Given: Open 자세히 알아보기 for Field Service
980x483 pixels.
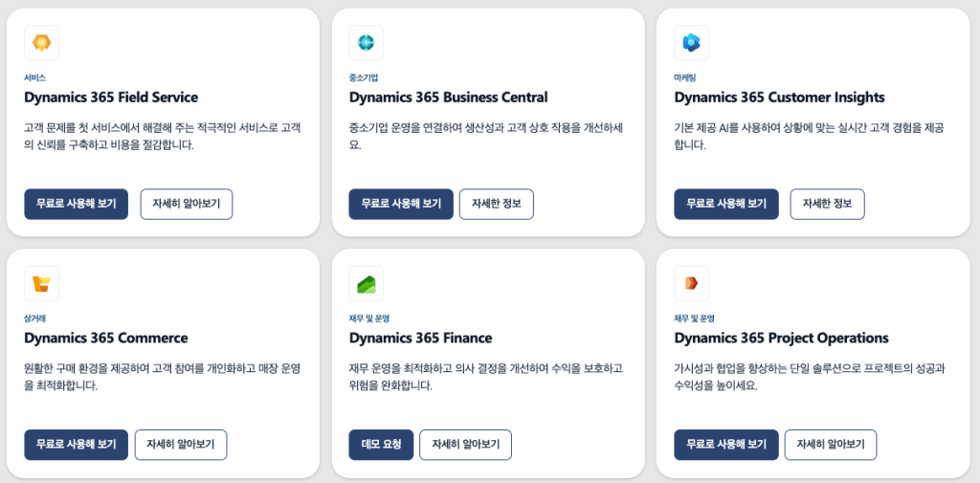Looking at the screenshot, I should pyautogui.click(x=187, y=205).
